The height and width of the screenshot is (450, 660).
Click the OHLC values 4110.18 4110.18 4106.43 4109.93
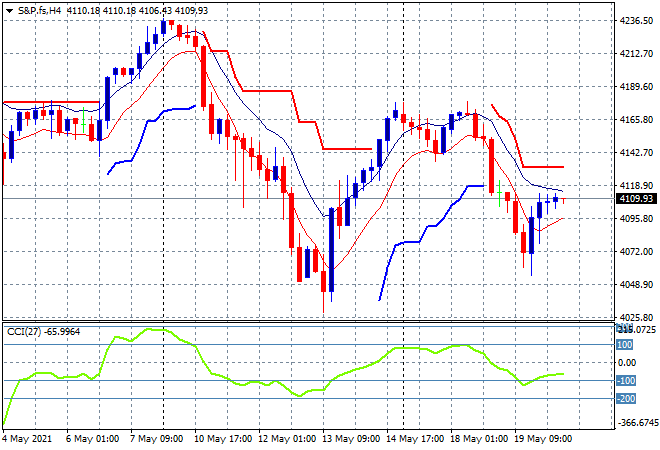[x=137, y=11]
